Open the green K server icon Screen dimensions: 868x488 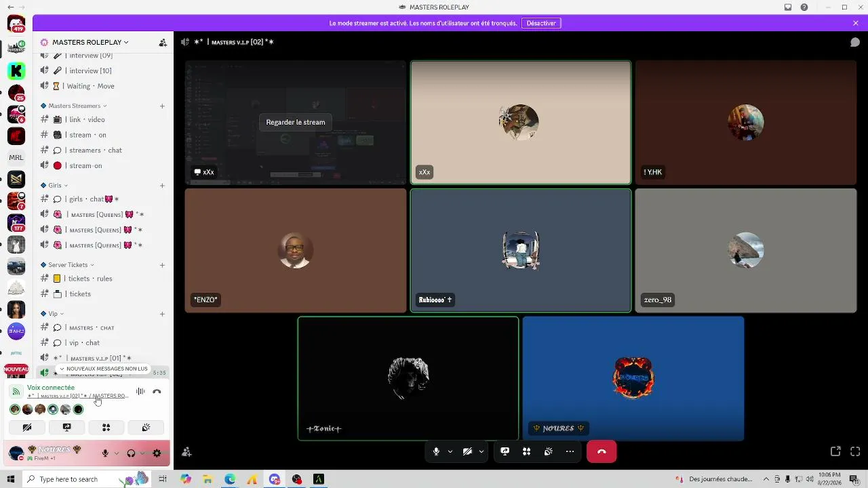tap(16, 70)
